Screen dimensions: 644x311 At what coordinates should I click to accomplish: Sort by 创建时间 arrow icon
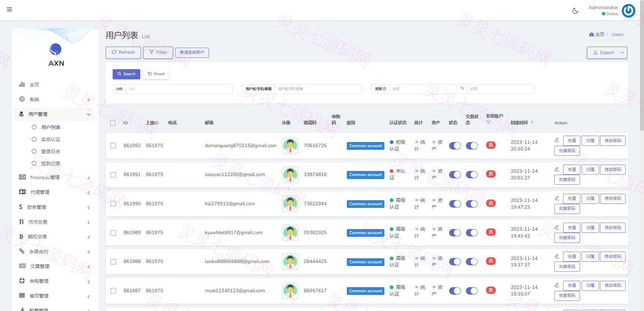pyautogui.click(x=532, y=123)
